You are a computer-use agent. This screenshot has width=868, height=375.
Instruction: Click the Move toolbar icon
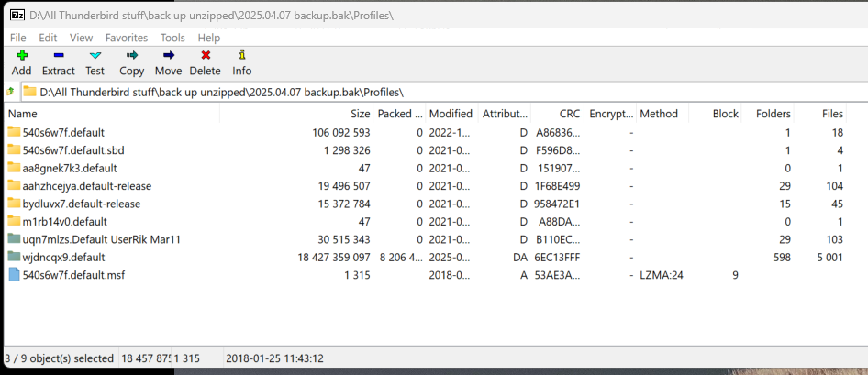click(168, 56)
